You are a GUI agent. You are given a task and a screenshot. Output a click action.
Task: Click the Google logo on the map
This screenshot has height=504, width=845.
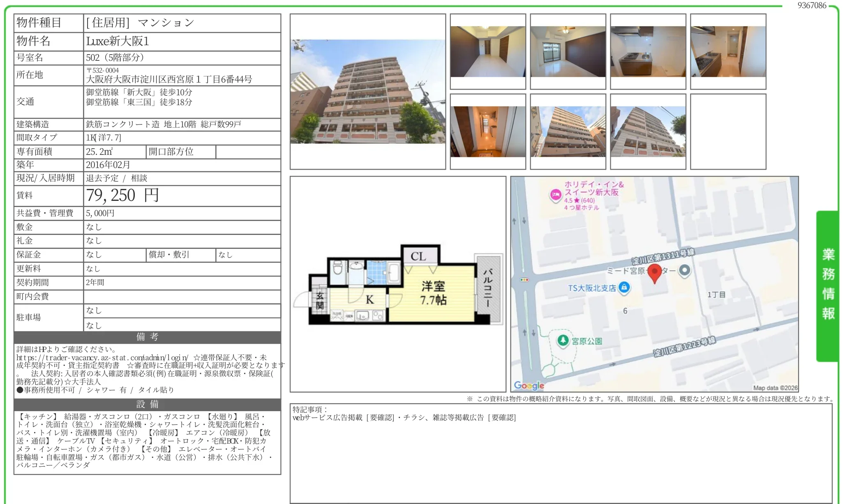click(x=529, y=385)
